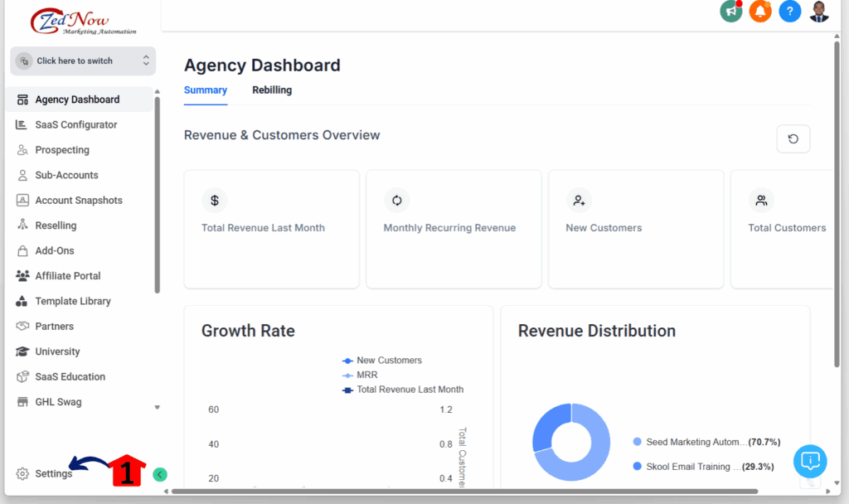This screenshot has width=849, height=504.
Task: Click the sidebar scroll down arrow
Action: [157, 408]
